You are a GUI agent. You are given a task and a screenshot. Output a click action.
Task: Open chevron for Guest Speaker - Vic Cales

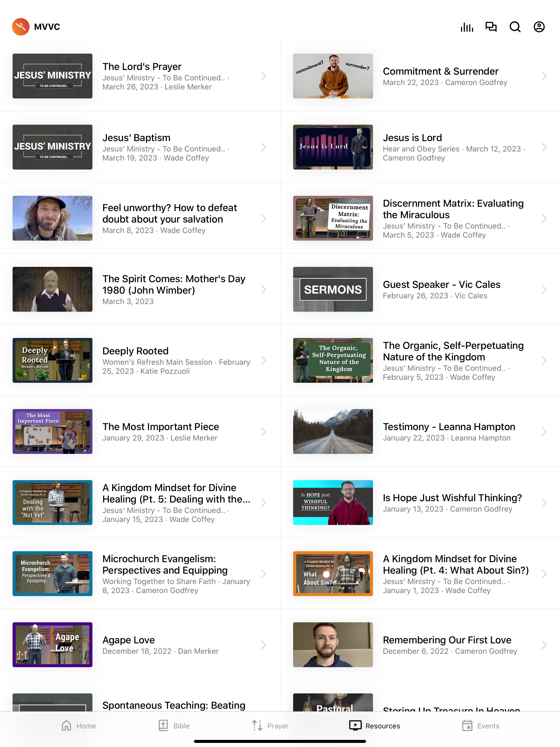[544, 289]
